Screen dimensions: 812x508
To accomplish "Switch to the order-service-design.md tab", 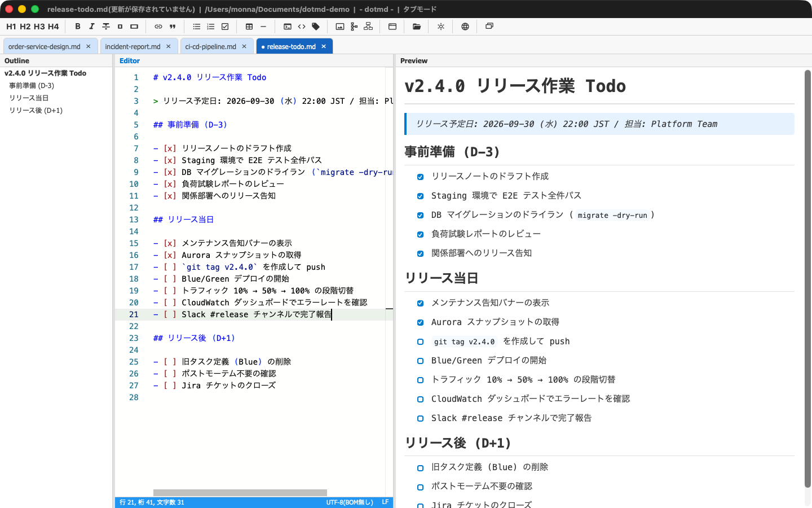I will coord(45,46).
